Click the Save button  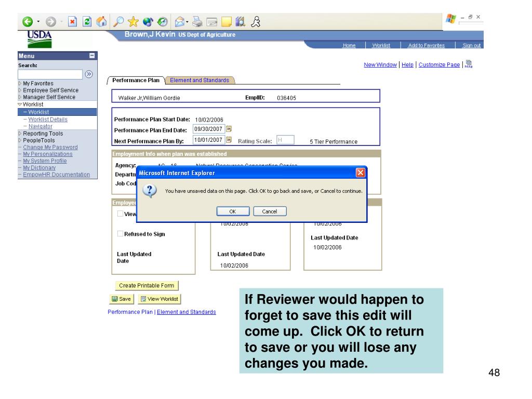(x=122, y=299)
